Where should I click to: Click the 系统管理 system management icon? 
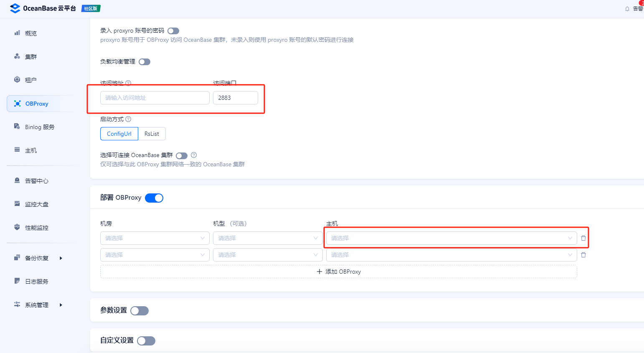coord(17,304)
